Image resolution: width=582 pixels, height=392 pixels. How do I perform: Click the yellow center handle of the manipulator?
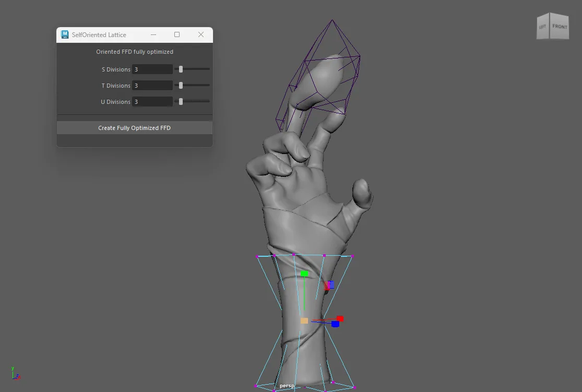pos(303,320)
